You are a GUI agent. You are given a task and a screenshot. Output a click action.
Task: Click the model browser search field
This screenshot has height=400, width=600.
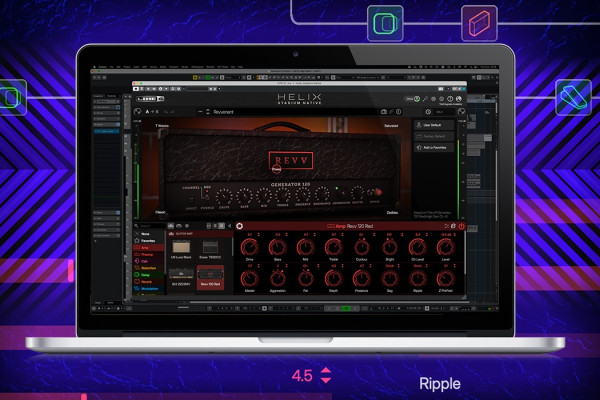[150, 226]
